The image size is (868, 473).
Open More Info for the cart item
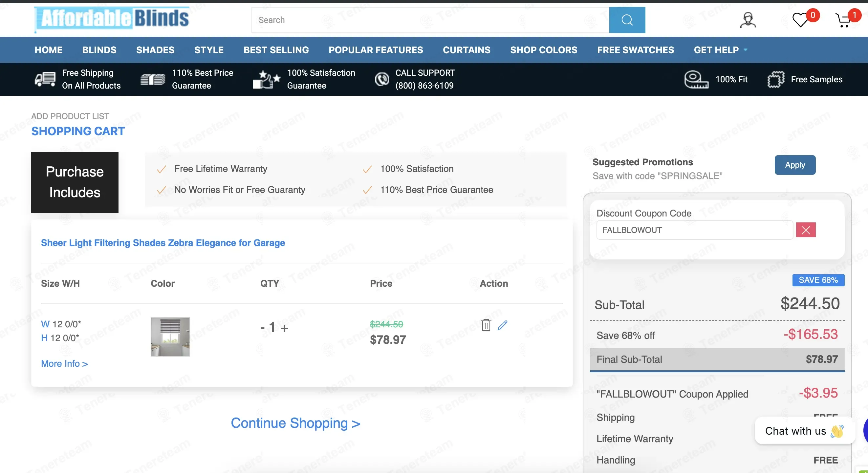pos(64,363)
